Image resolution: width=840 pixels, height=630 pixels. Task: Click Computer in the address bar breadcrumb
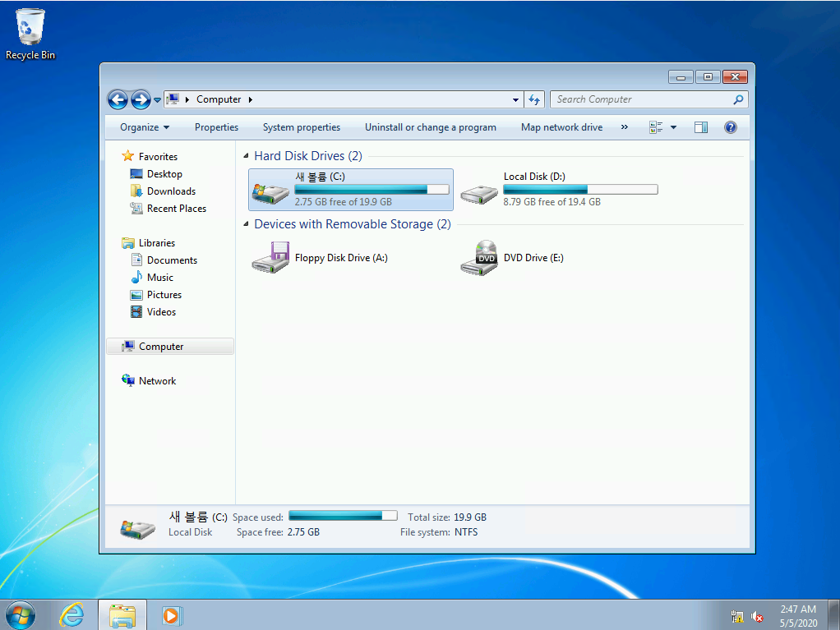pos(219,99)
